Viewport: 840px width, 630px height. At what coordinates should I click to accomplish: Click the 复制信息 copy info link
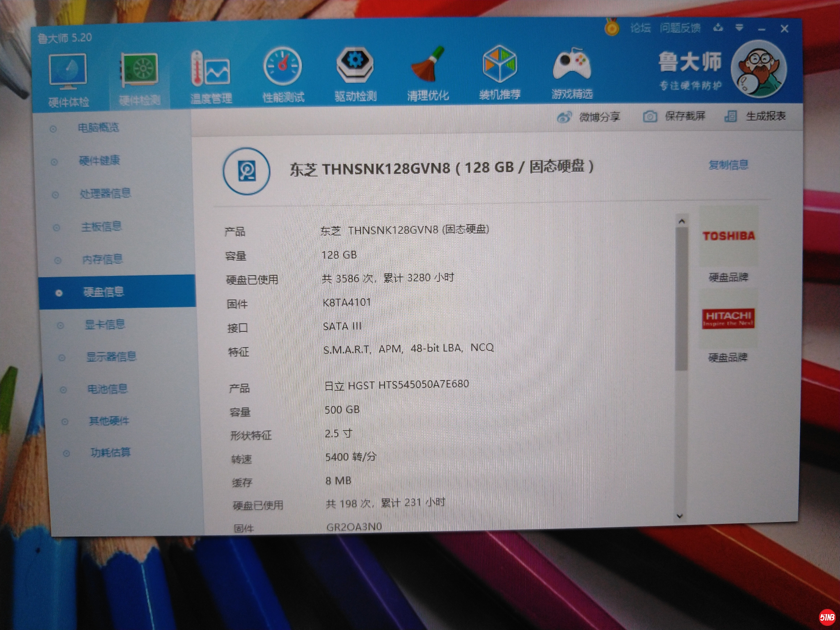click(728, 165)
